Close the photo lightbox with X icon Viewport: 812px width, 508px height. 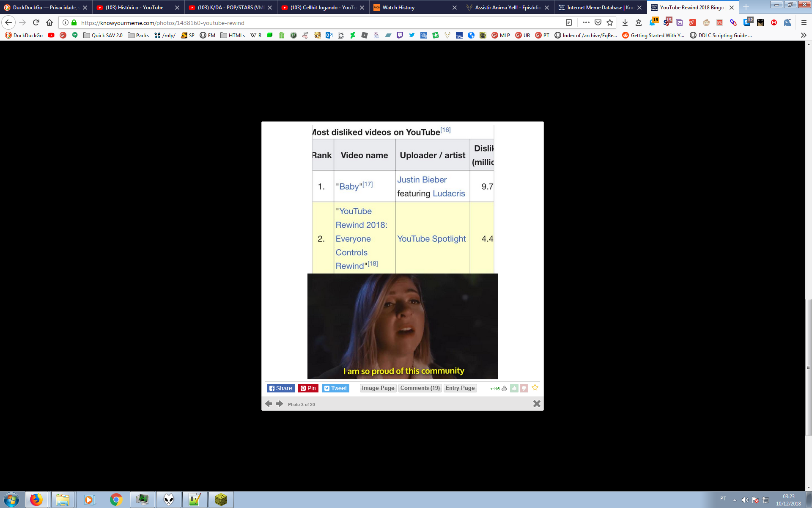537,404
